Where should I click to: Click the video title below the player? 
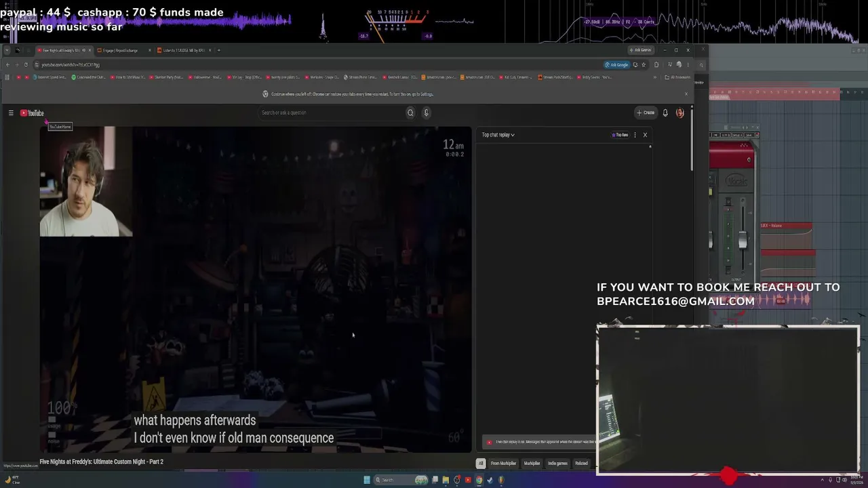[101, 462]
